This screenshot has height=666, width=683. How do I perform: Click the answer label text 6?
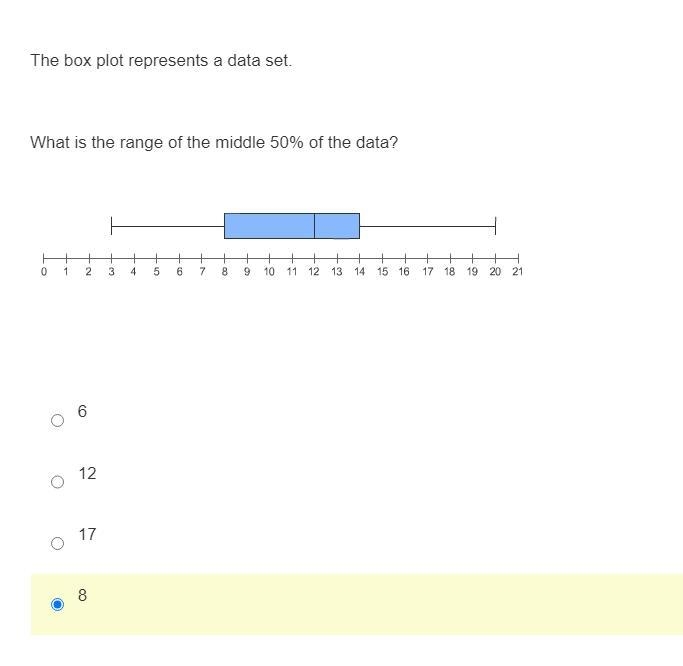pos(82,411)
